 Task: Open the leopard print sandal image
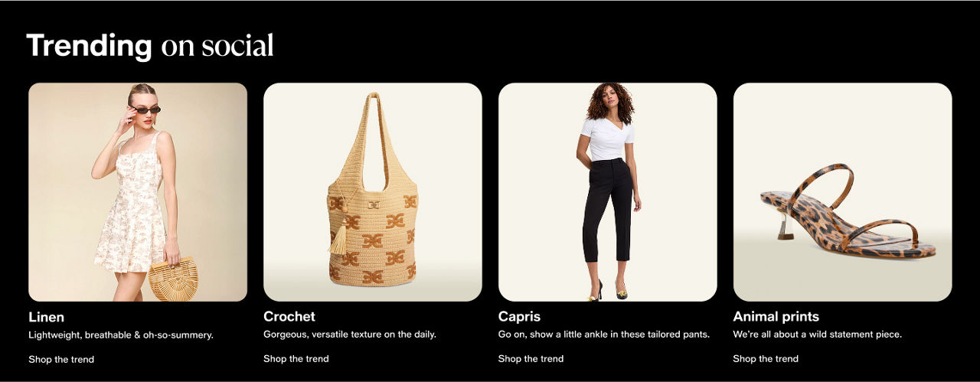(x=843, y=192)
